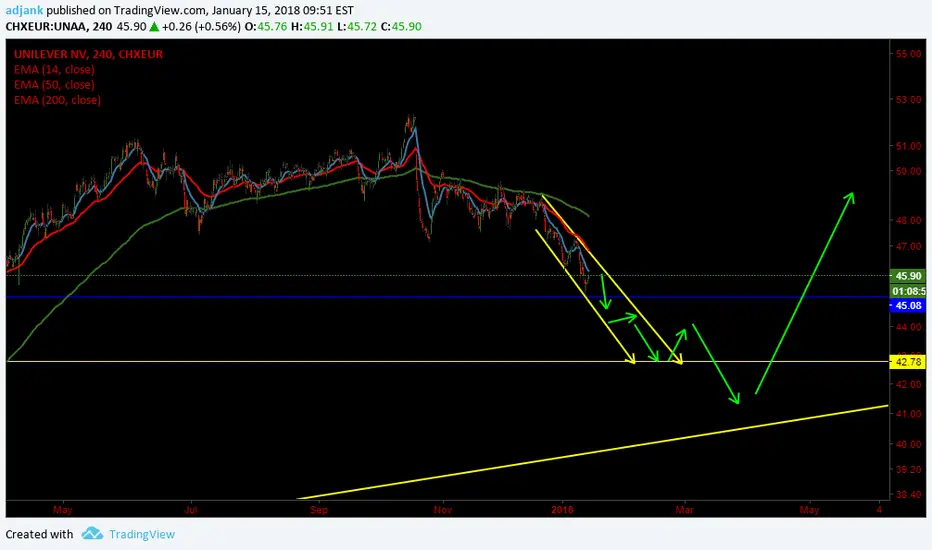Click the +0.26 (+0.56%) change value
The height and width of the screenshot is (550, 932).
(201, 27)
